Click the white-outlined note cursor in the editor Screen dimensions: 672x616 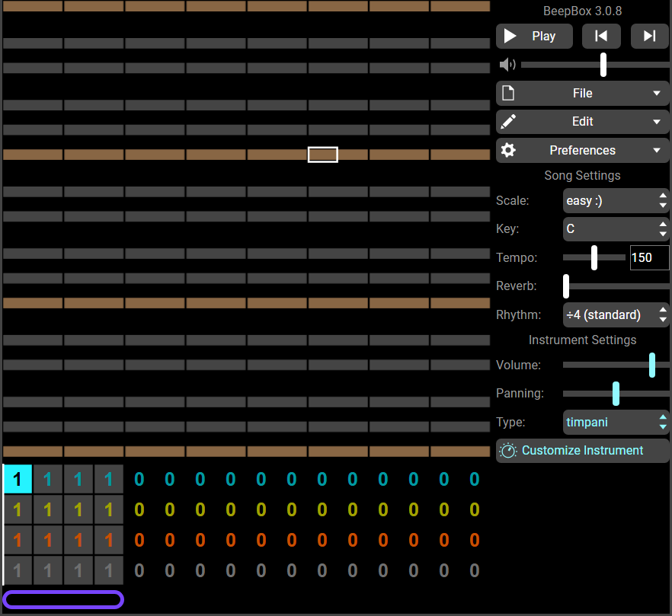pyautogui.click(x=323, y=155)
